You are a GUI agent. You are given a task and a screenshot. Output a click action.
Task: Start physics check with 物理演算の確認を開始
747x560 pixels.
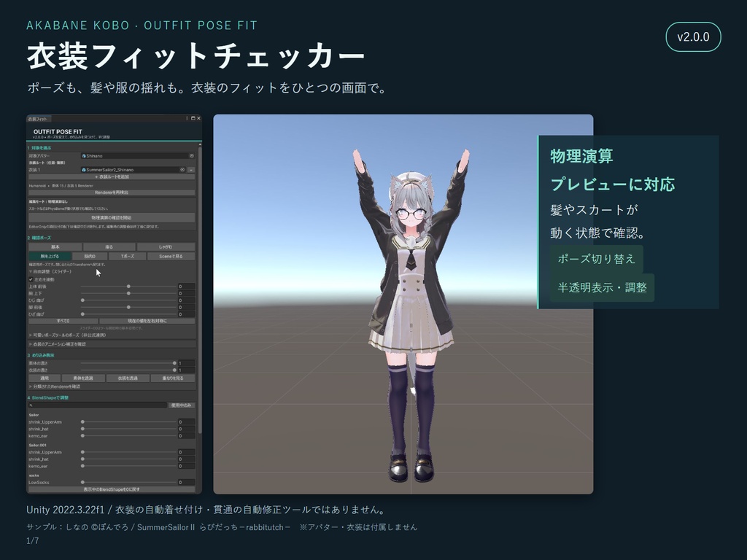112,217
